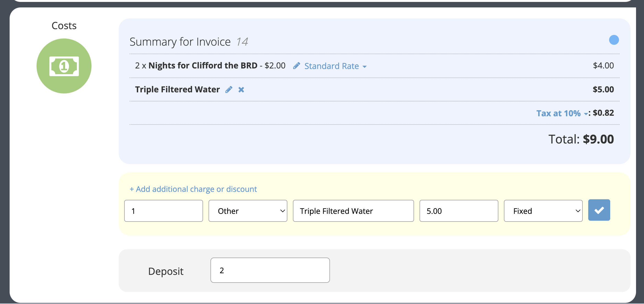Click the green Costs money icon
The width and height of the screenshot is (644, 304).
coord(64,66)
